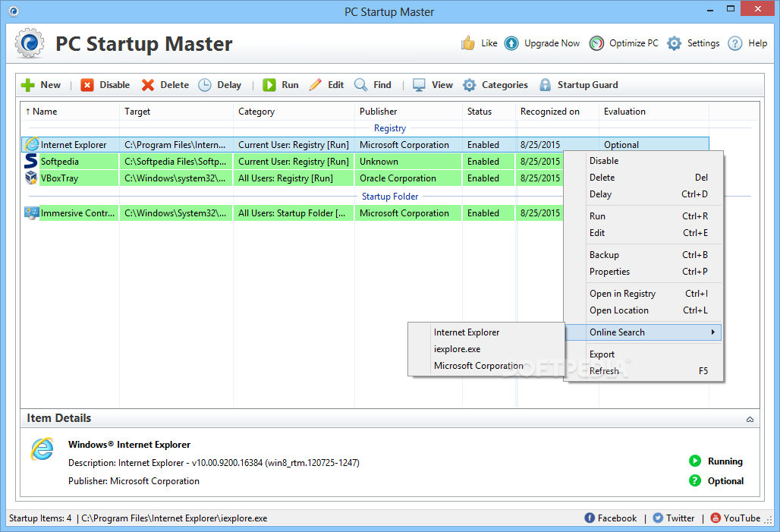Choose Backup in the context menu

pos(643,255)
